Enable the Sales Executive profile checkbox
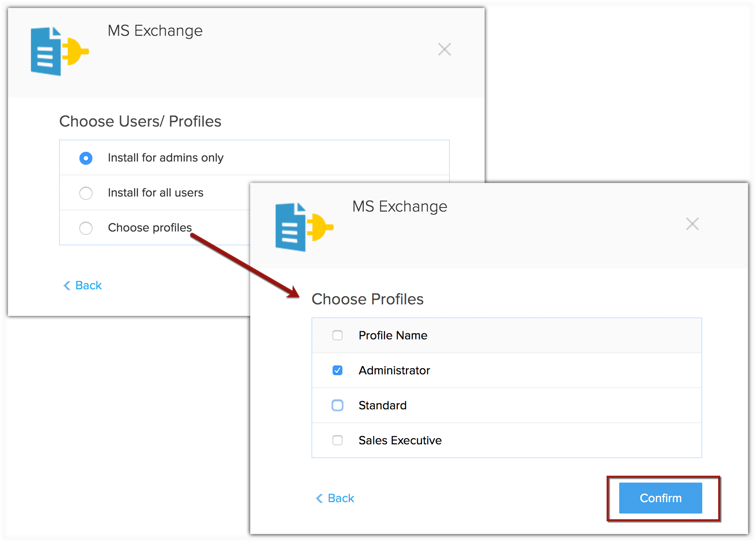 tap(337, 440)
